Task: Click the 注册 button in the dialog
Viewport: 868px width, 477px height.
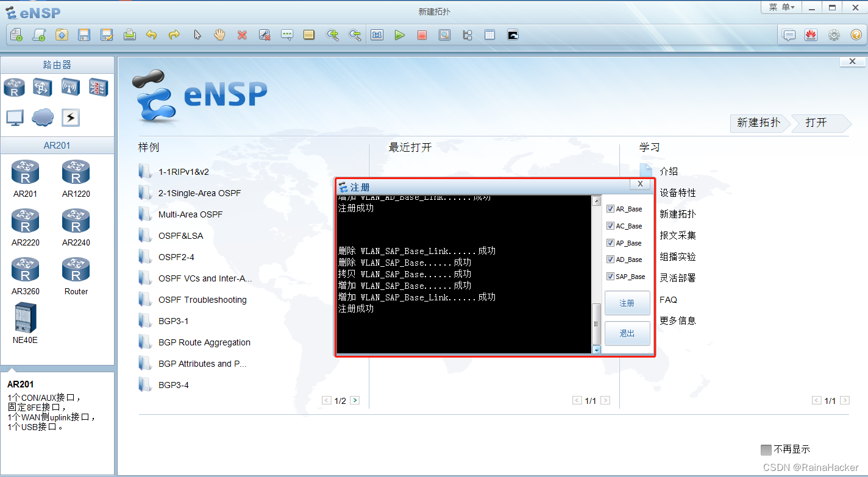Action: [x=627, y=303]
